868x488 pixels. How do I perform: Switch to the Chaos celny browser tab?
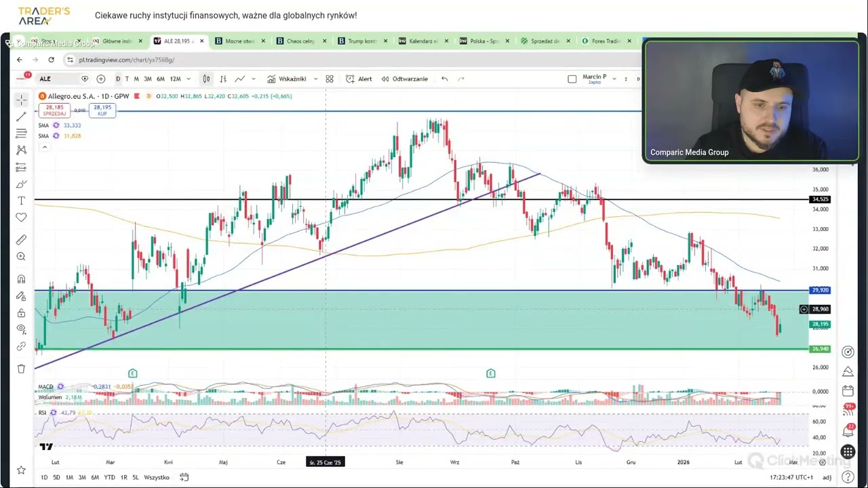(301, 41)
